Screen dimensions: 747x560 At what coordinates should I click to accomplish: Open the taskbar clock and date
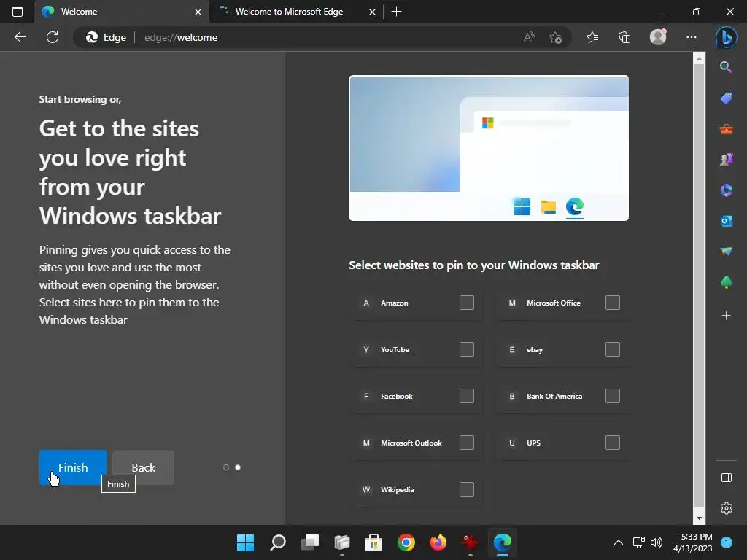point(693,542)
